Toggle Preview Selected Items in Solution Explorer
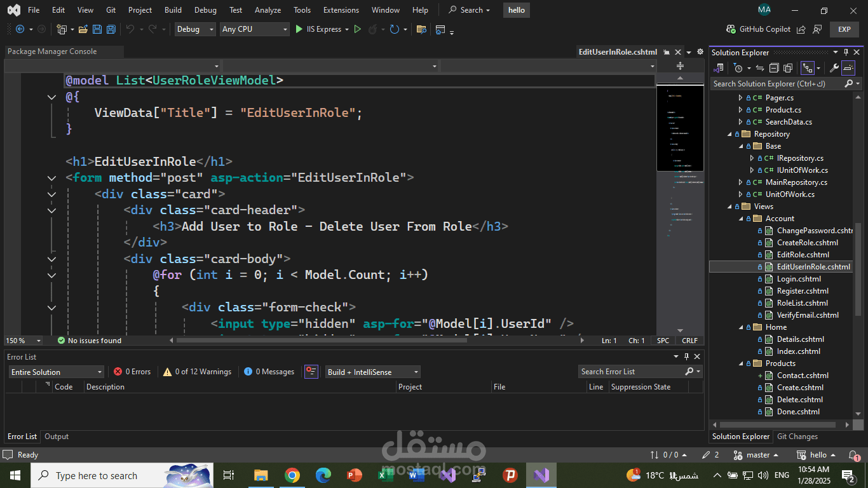Viewport: 868px width, 488px height. 849,68
